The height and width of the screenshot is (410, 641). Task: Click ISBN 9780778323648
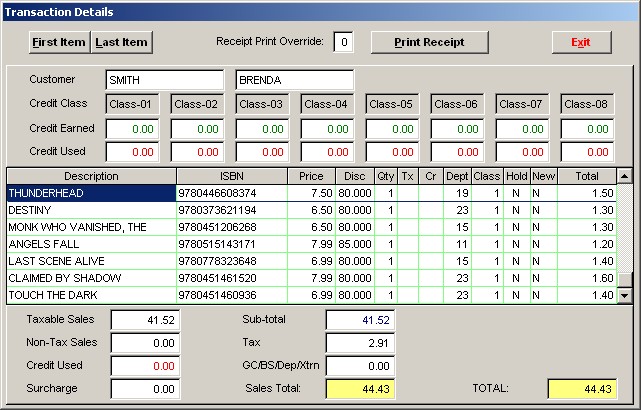232,261
